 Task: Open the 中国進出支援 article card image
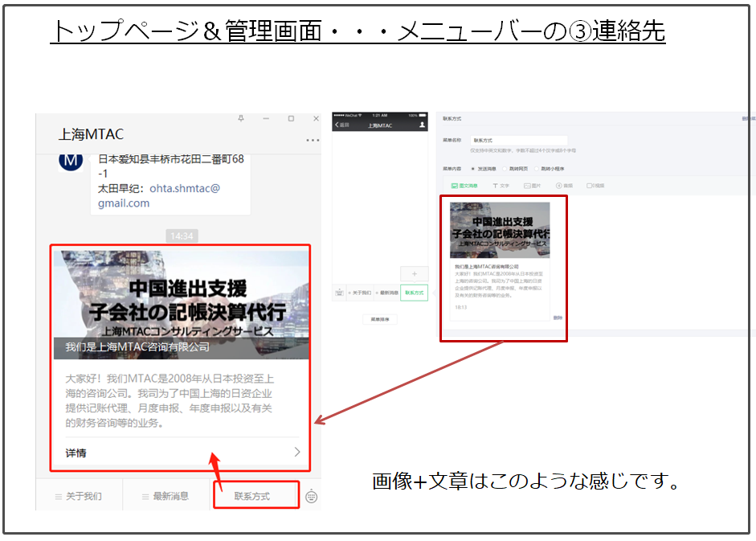182,305
